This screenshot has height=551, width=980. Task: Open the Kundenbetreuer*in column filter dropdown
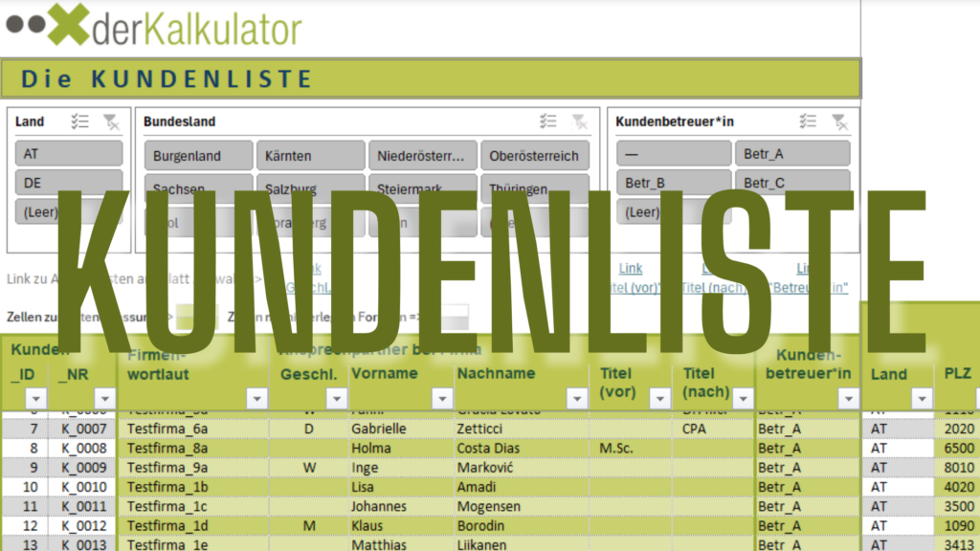[848, 398]
